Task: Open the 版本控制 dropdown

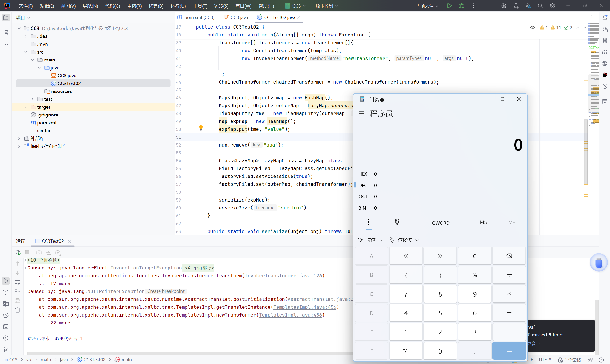Action: [326, 6]
